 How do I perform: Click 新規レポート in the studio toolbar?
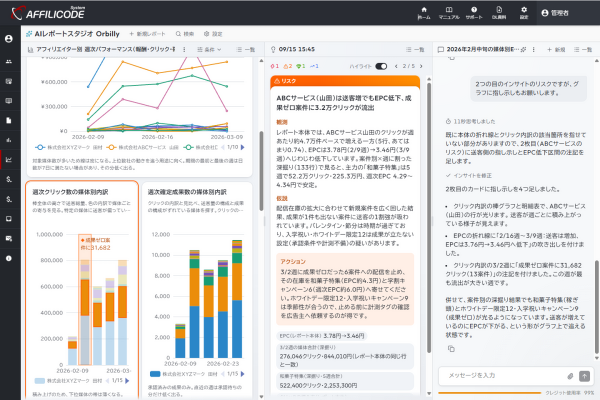click(x=147, y=34)
